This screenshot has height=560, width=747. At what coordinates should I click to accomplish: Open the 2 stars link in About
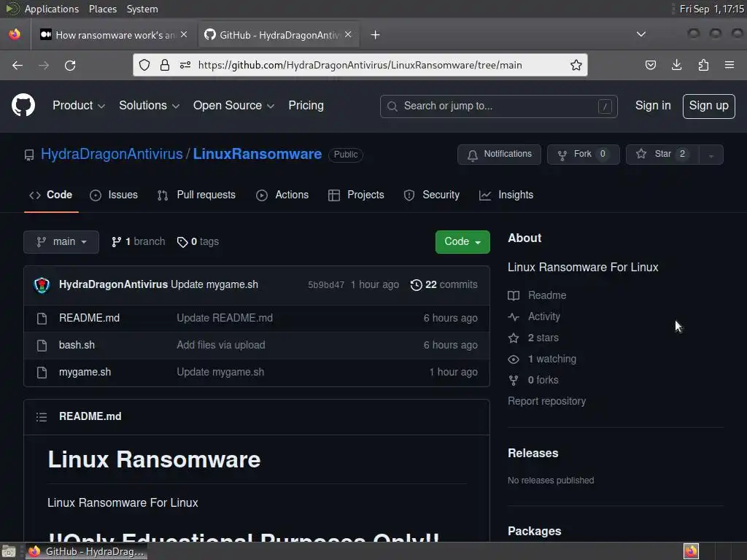[533, 338]
